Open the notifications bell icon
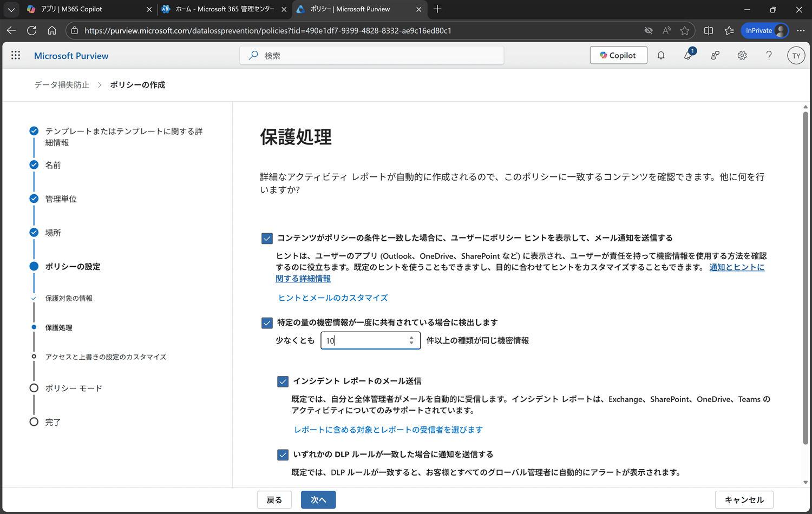This screenshot has height=514, width=812. [x=661, y=55]
